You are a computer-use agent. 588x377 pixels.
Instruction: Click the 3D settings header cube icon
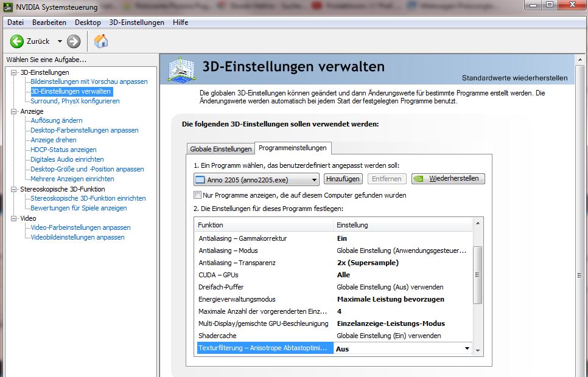(x=181, y=69)
